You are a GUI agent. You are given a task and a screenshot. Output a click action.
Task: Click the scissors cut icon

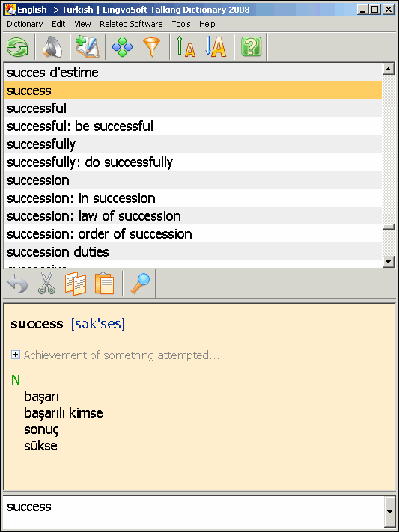(x=46, y=283)
